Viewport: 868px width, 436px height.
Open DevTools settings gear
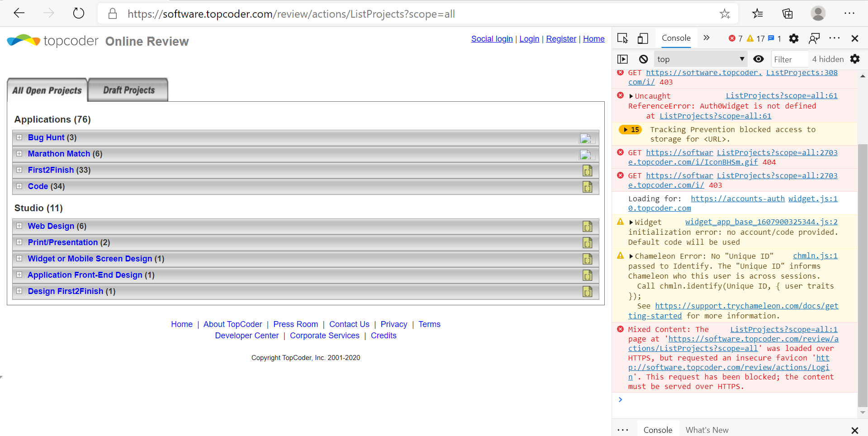coord(793,38)
